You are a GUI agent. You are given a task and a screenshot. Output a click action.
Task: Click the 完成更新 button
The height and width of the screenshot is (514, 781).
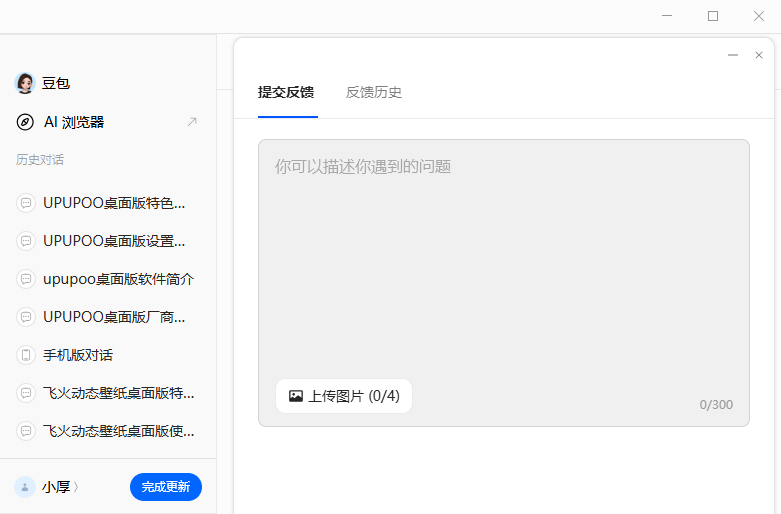pos(166,487)
